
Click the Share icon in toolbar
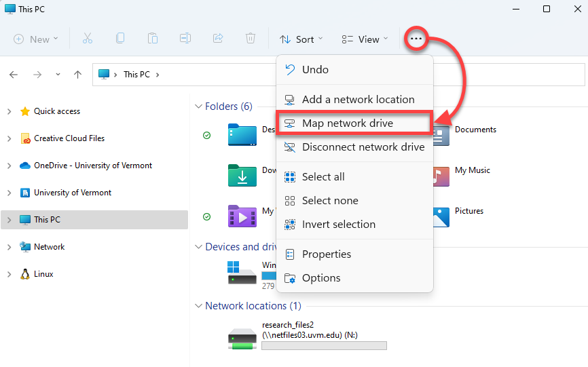[218, 39]
